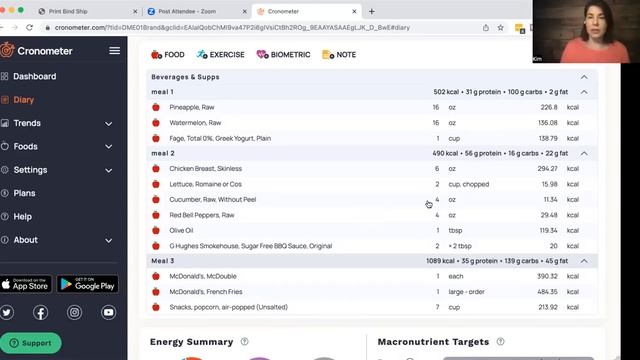Click the apple icon beside Lettuce, Romaine
The image size is (640, 360).
(x=156, y=184)
